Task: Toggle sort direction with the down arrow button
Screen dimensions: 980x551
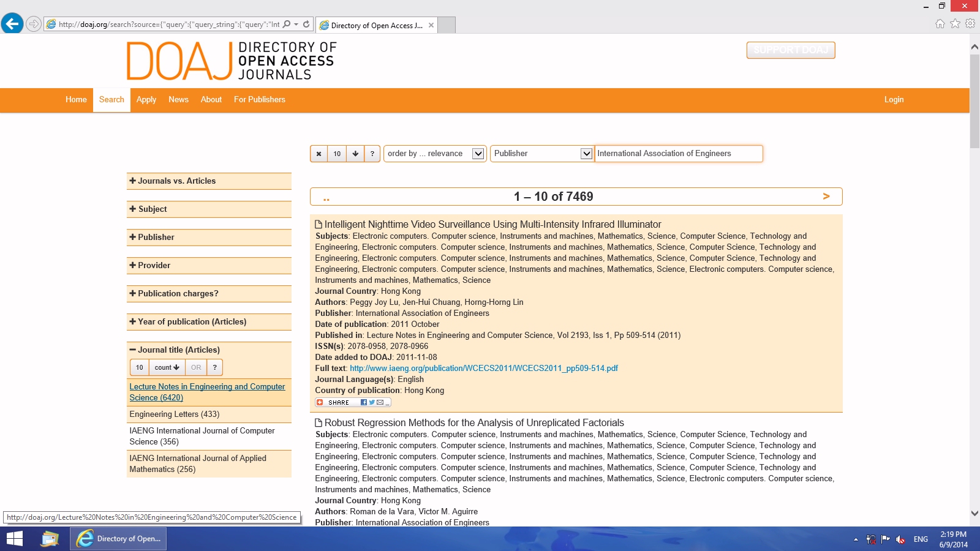Action: [x=355, y=154]
